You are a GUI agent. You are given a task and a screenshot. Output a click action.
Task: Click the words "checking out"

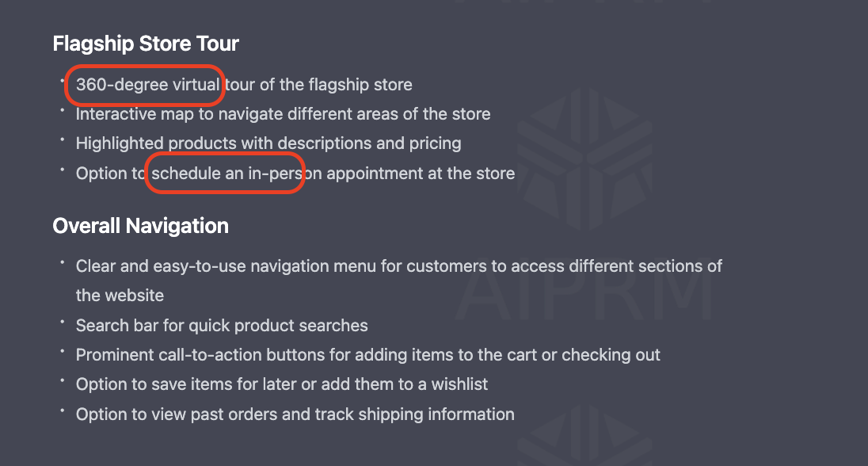611,354
